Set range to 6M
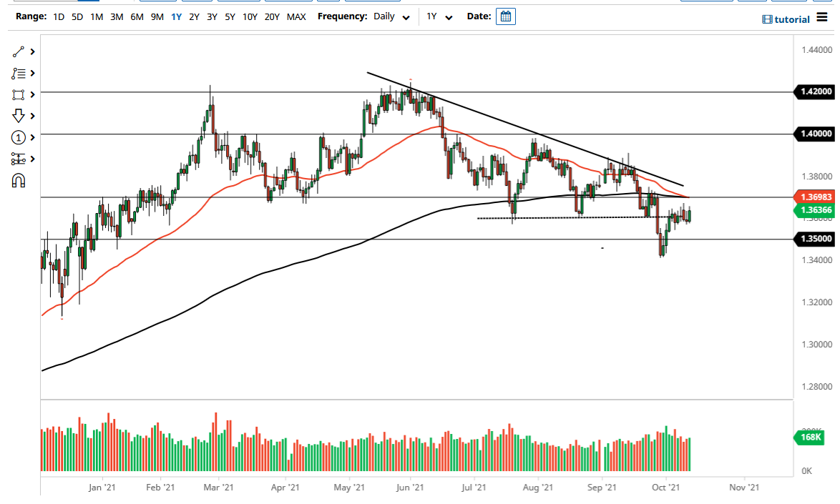This screenshot has width=840, height=504. pos(137,16)
